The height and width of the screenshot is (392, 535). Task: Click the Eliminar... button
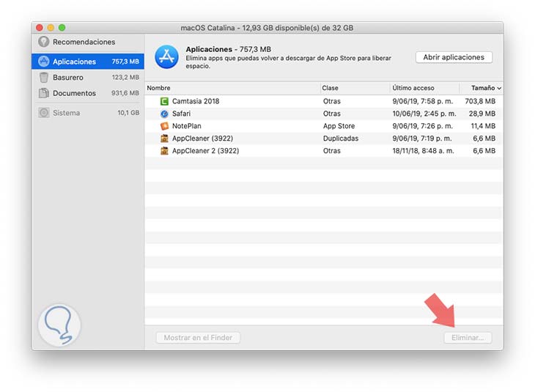click(468, 338)
